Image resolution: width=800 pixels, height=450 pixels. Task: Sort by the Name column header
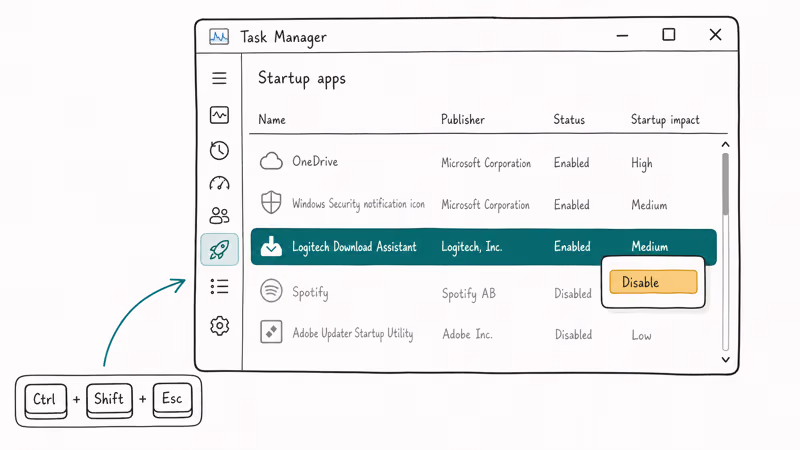pyautogui.click(x=272, y=119)
